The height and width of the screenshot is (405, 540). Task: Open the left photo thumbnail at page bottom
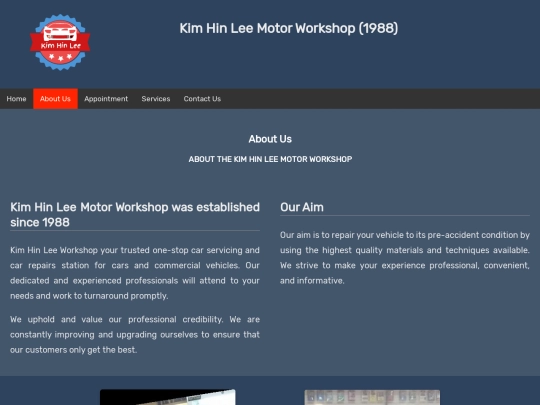pyautogui.click(x=168, y=397)
